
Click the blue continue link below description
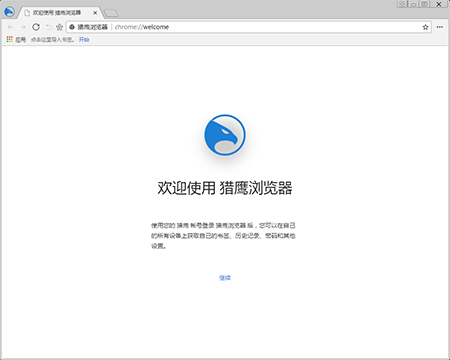point(225,278)
